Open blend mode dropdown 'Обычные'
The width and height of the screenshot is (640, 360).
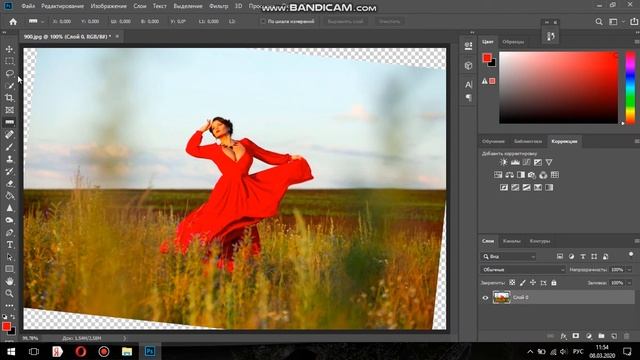pos(523,270)
